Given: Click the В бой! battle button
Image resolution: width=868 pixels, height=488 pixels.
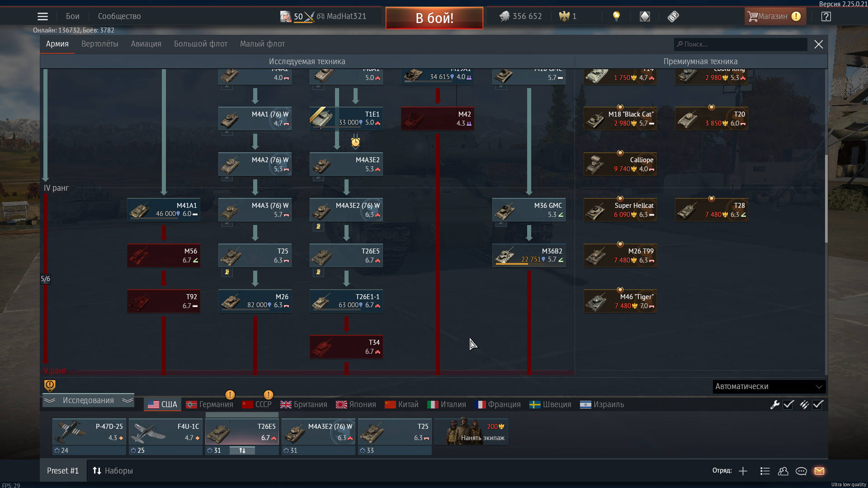Looking at the screenshot, I should (434, 18).
